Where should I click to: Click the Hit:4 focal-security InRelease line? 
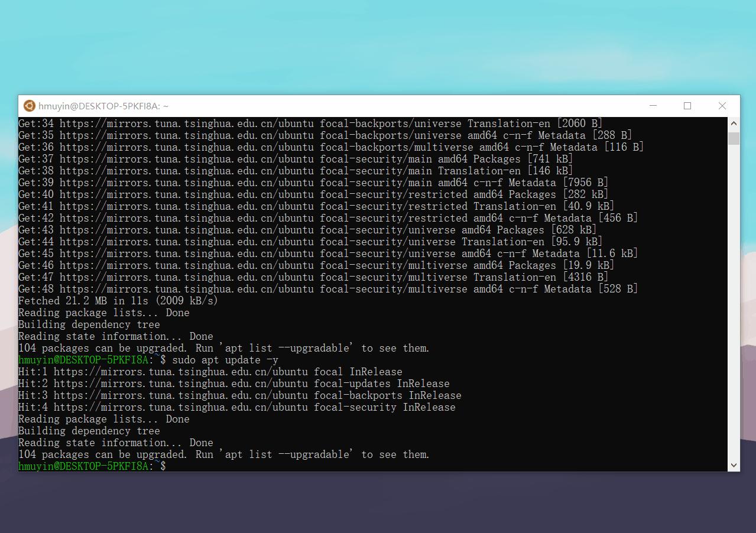coord(237,407)
